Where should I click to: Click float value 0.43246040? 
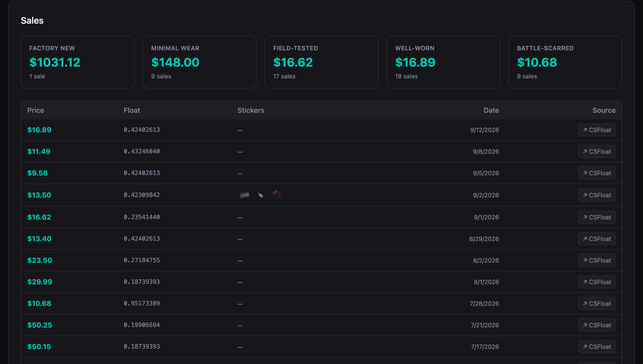coord(142,151)
